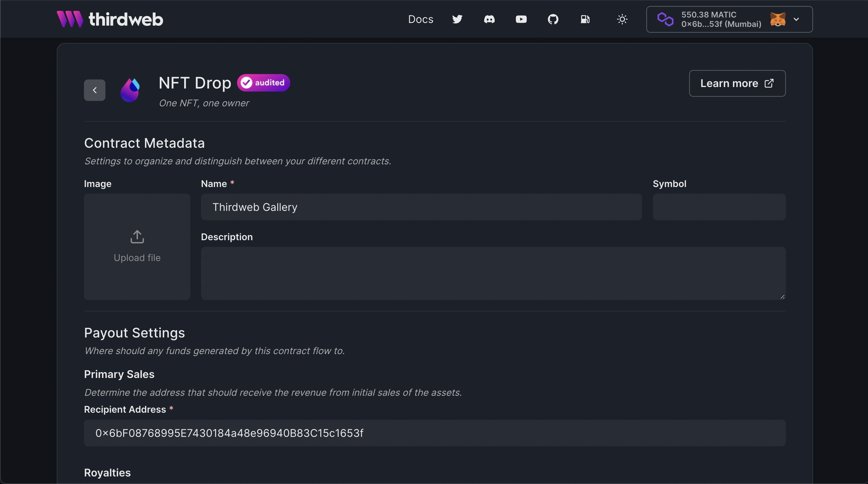
Task: Open the GitHub icon link
Action: click(x=553, y=19)
